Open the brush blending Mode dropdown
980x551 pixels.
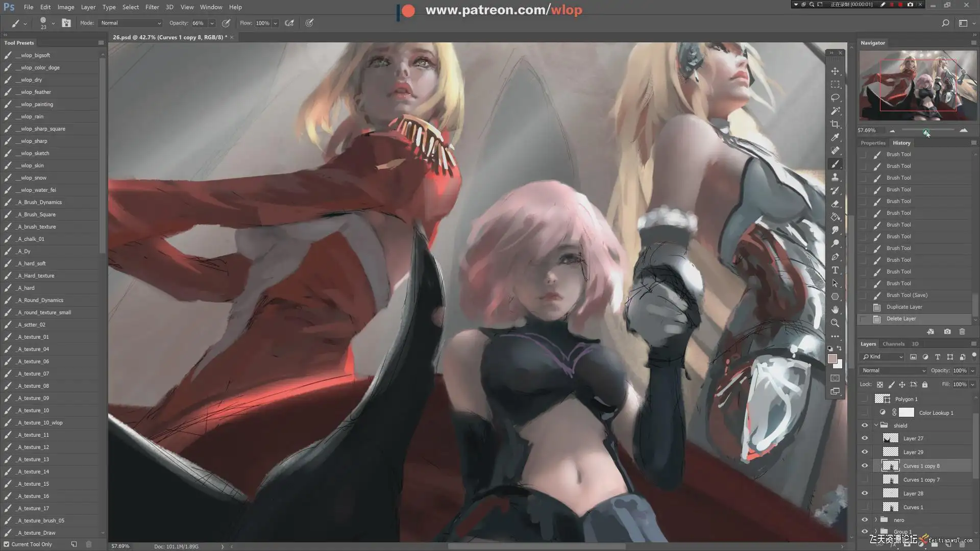coord(131,23)
